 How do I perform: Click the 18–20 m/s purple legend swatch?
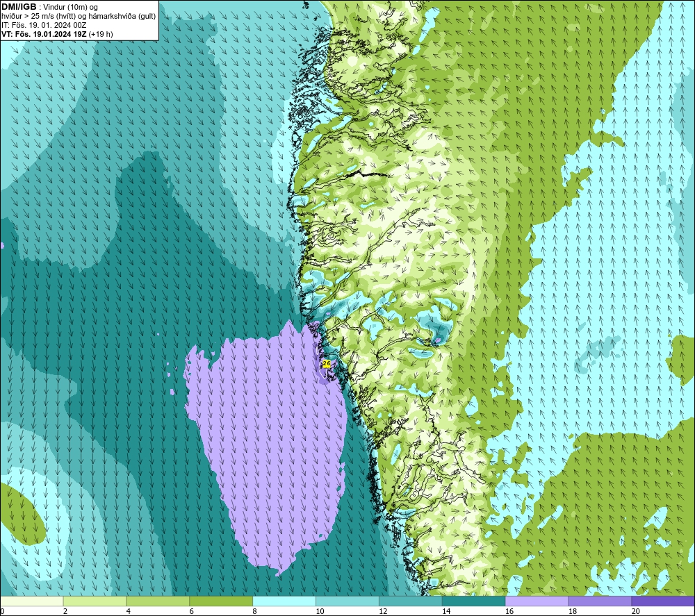click(x=600, y=601)
